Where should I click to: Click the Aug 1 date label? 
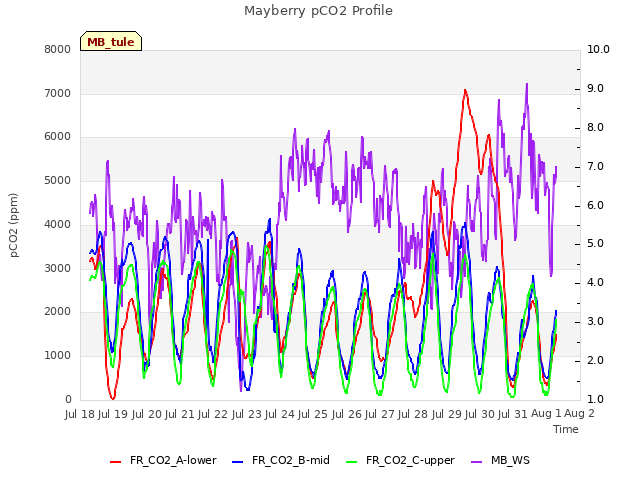(x=546, y=414)
